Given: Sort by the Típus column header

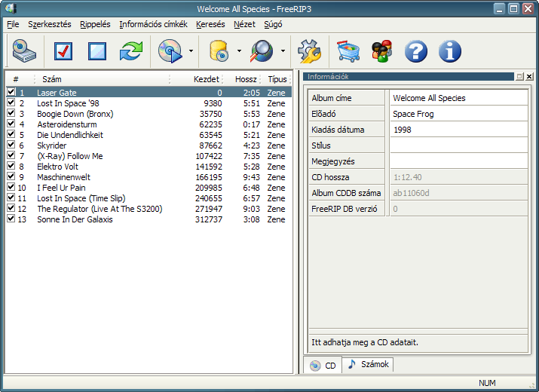Looking at the screenshot, I should (x=276, y=79).
